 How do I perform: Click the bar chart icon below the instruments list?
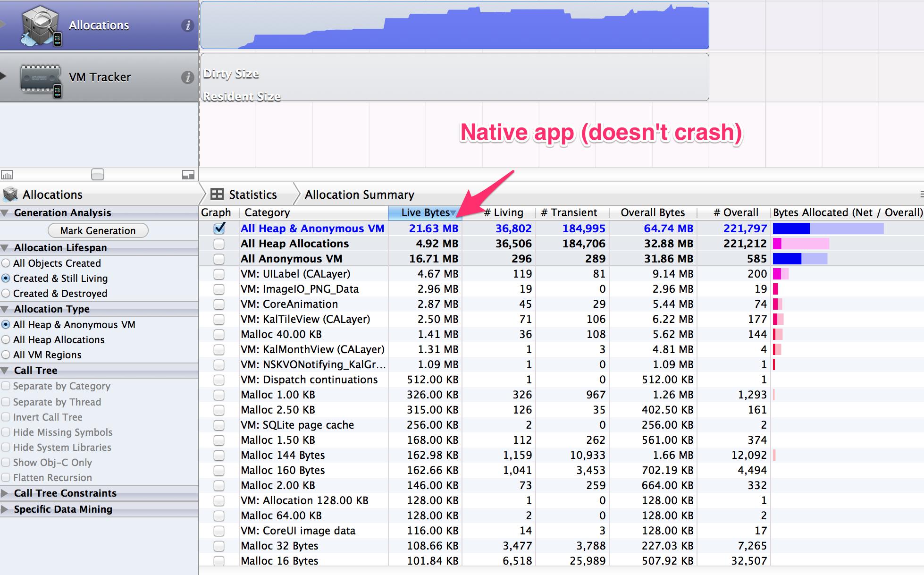pos(7,175)
